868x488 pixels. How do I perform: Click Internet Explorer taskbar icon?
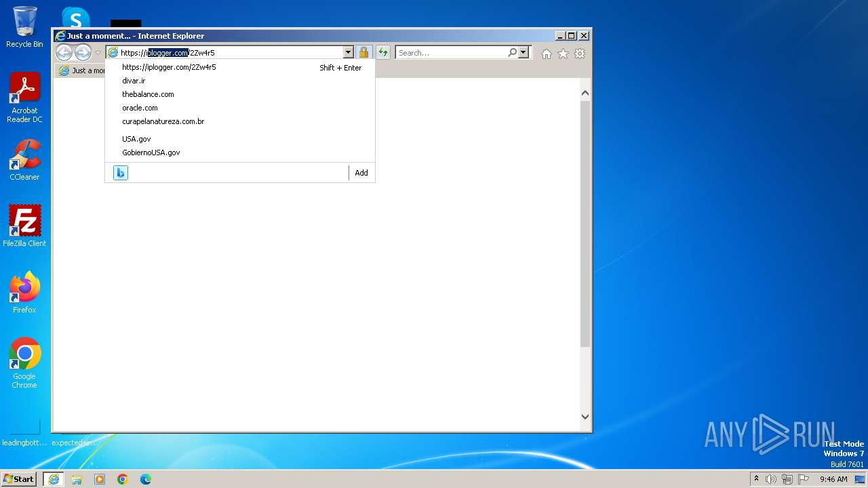pos(53,479)
